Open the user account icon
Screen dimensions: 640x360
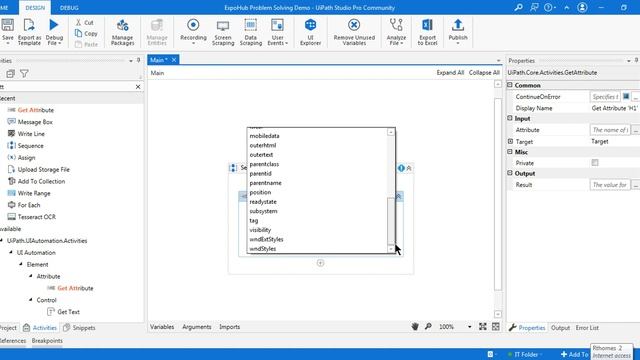[x=582, y=7]
